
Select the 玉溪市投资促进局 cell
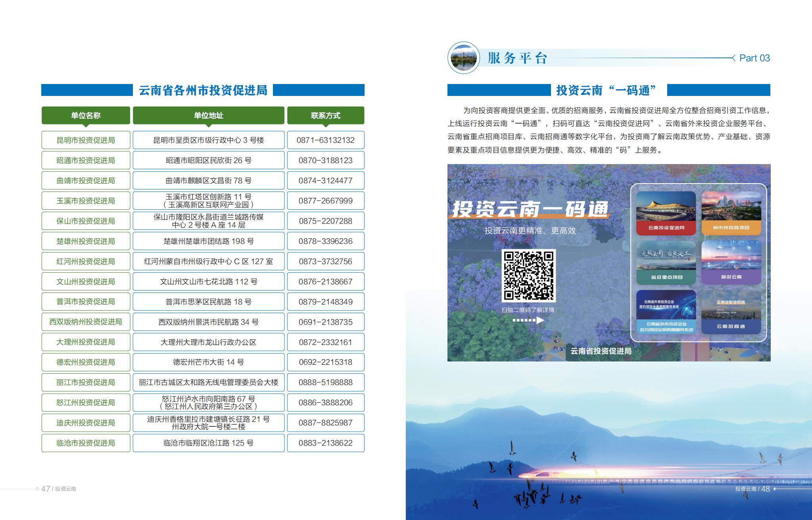86,201
